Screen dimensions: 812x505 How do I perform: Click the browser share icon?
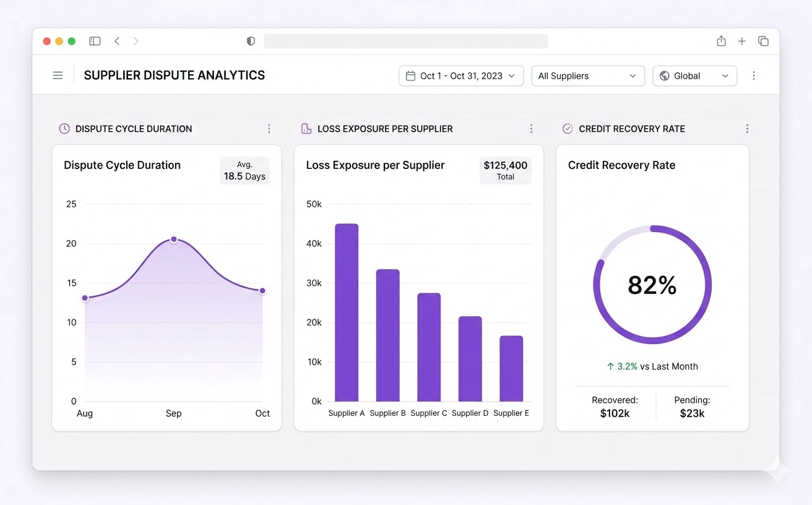tap(721, 41)
